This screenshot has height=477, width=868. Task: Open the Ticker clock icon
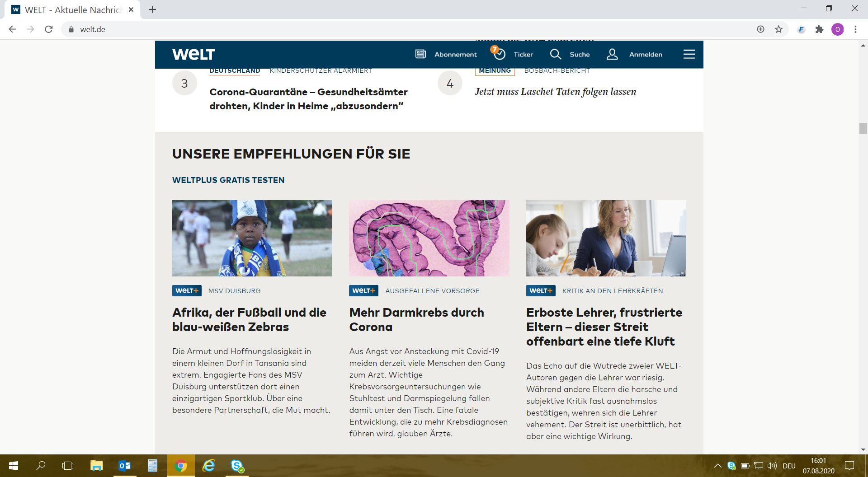pos(499,53)
